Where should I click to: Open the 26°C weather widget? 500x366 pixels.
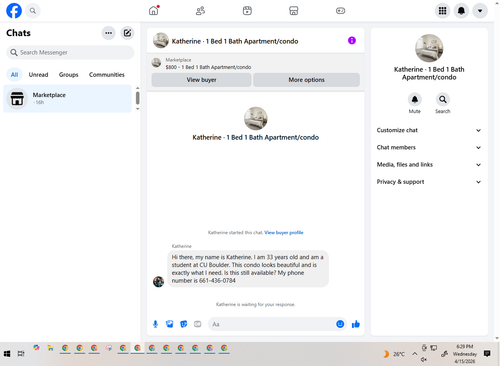coord(394,354)
